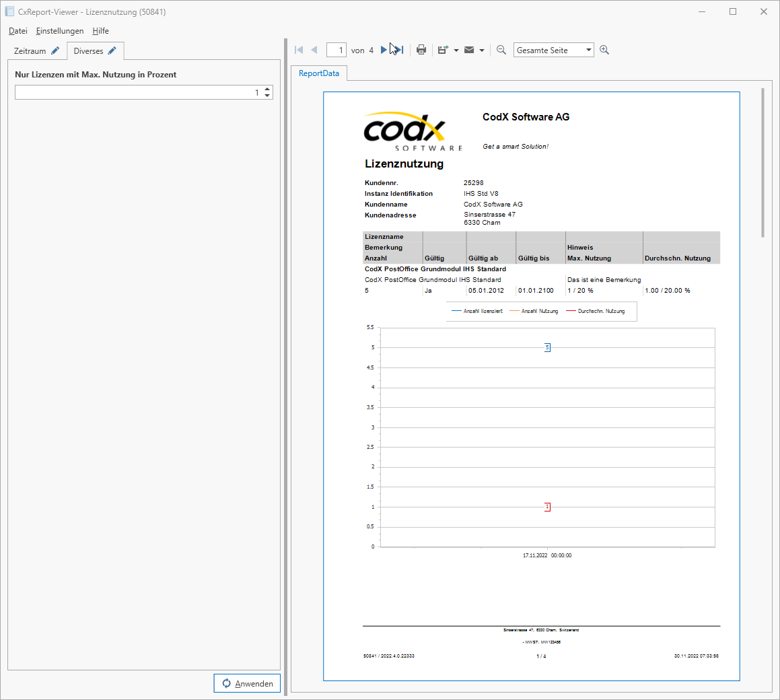780x700 pixels.
Task: Decrease Max. Nutzung percent value
Action: (267, 96)
